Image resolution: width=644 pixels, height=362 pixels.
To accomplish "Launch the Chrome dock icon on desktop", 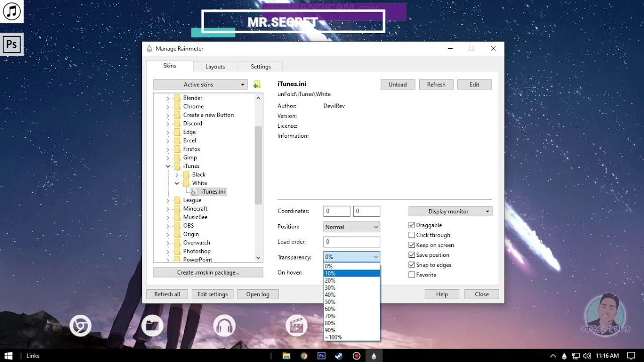I will (80, 326).
